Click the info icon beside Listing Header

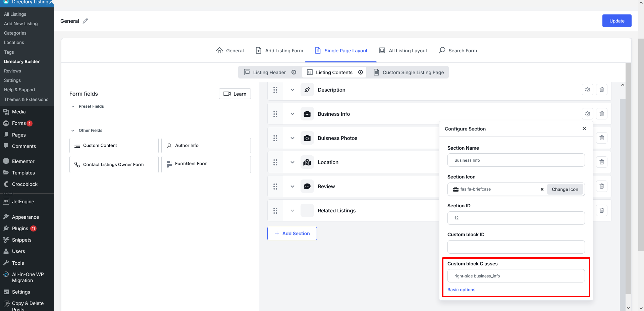(294, 72)
